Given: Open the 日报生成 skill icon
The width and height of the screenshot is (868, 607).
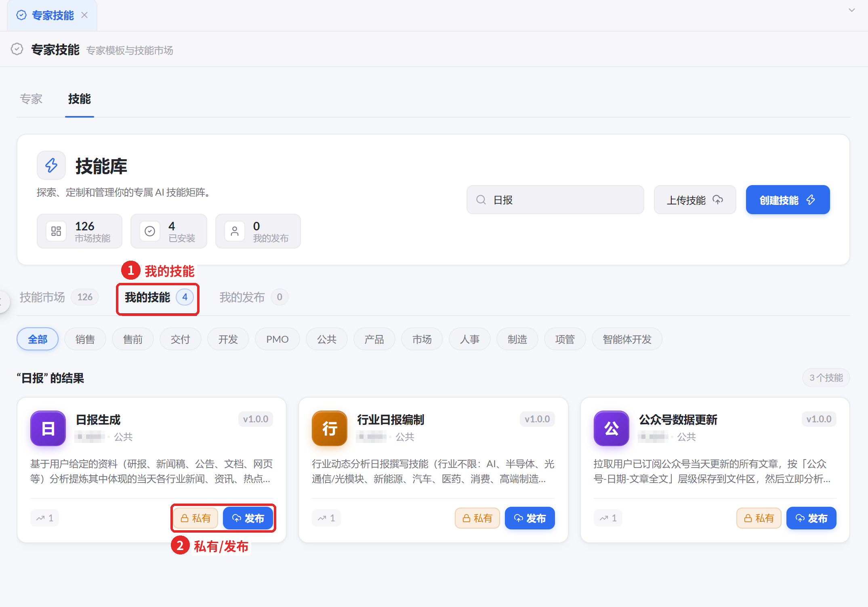Looking at the screenshot, I should (48, 428).
